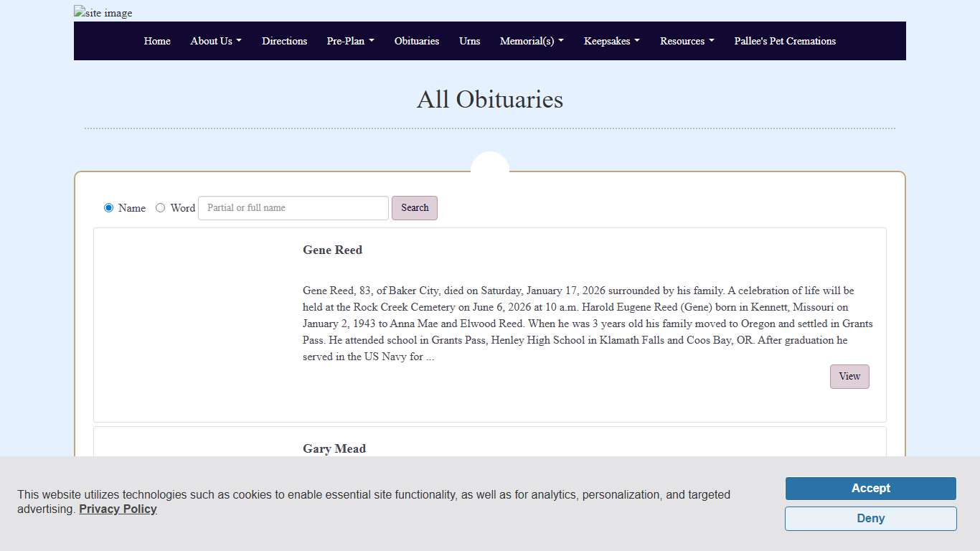The height and width of the screenshot is (551, 980).
Task: Open the About Us dropdown menu
Action: pos(215,41)
